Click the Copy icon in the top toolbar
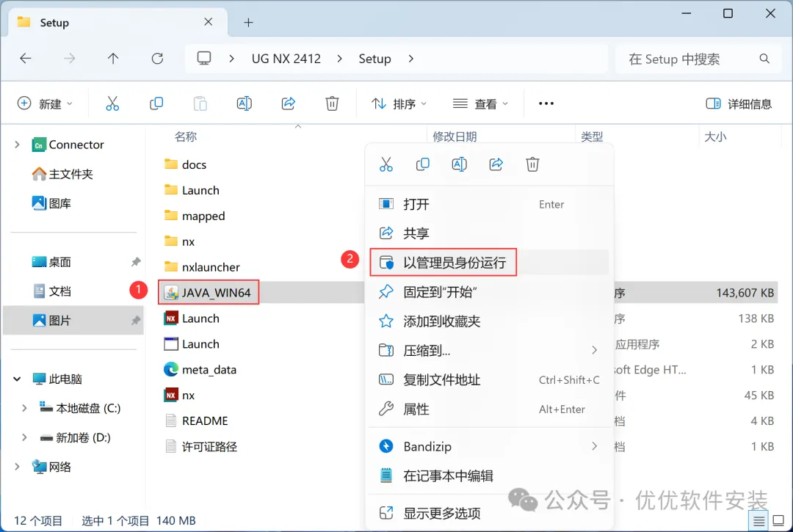Image resolution: width=793 pixels, height=532 pixels. point(156,103)
